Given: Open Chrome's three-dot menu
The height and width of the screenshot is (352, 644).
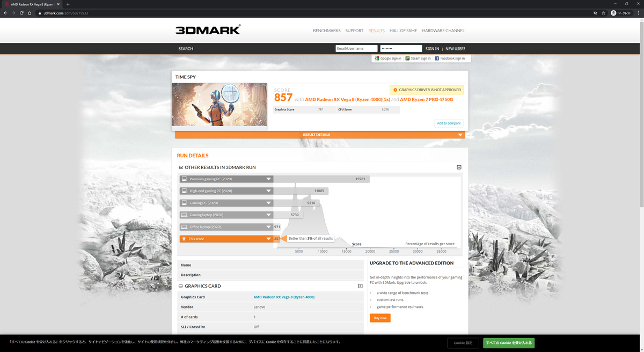Looking at the screenshot, I should (x=638, y=13).
